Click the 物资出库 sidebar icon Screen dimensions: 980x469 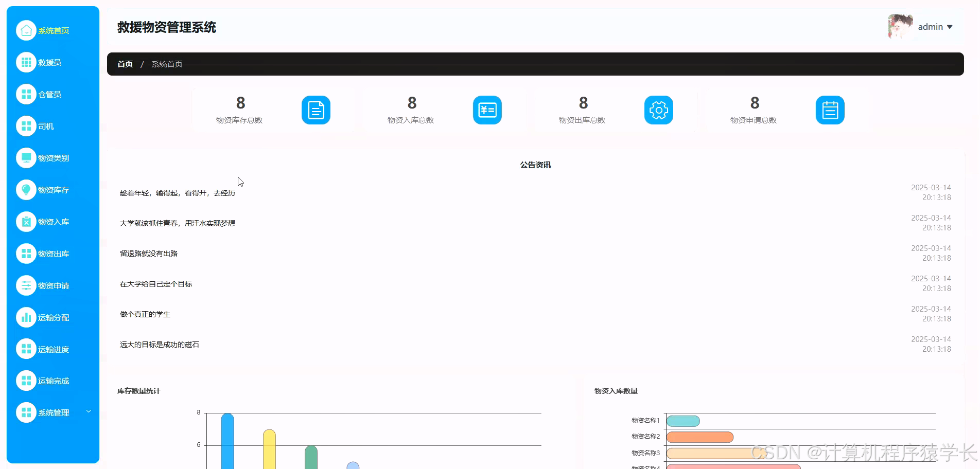click(x=26, y=254)
